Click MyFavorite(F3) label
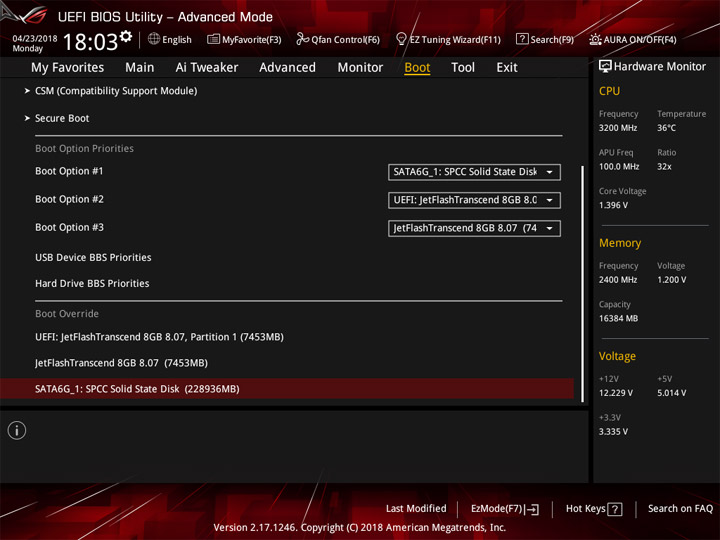The width and height of the screenshot is (720, 540). (x=252, y=39)
